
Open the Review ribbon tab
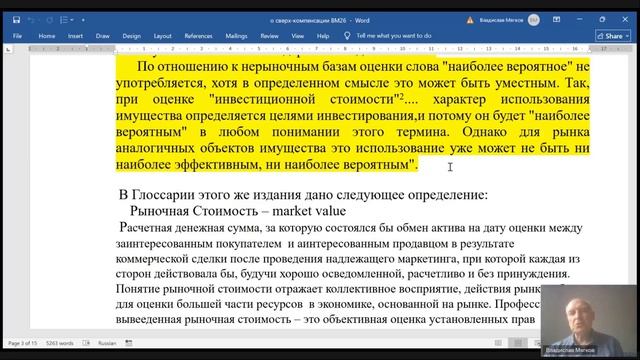click(x=269, y=36)
